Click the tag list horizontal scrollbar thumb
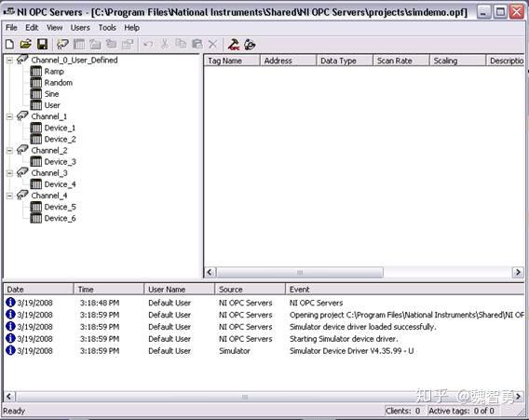529x420 pixels. click(300, 272)
